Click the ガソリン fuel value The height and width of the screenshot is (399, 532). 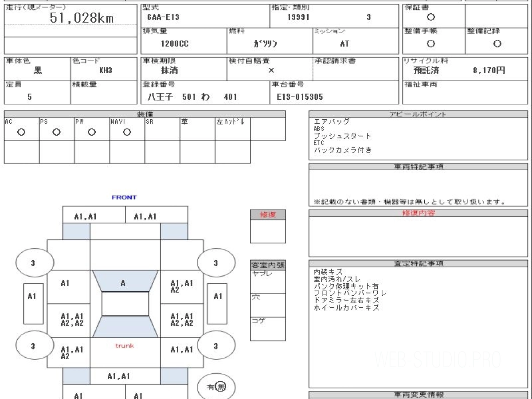click(x=265, y=44)
